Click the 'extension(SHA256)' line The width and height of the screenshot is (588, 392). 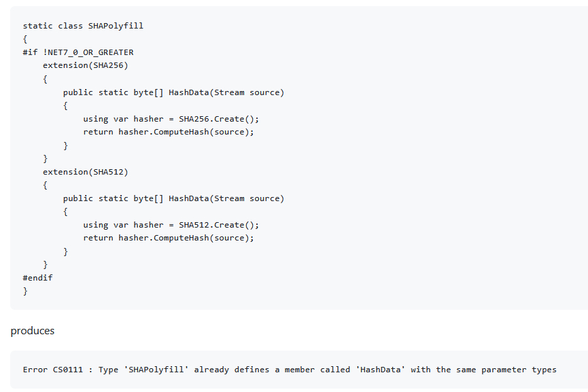(x=85, y=65)
